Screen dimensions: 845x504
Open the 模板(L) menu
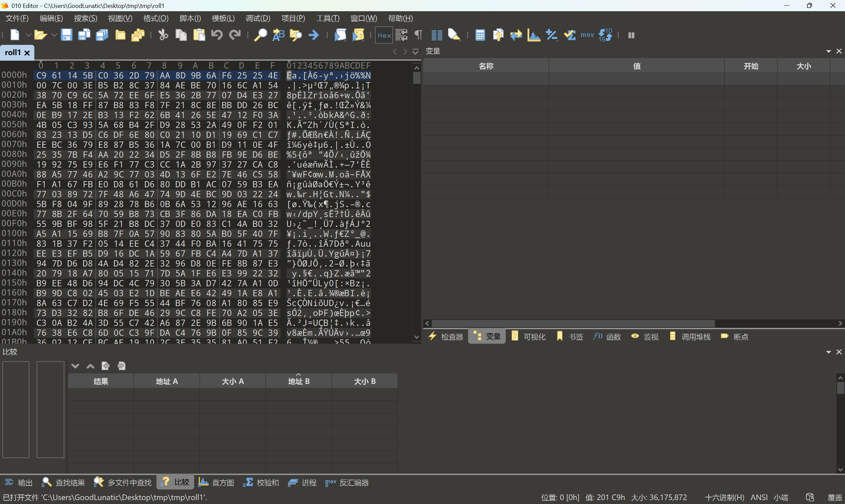223,18
